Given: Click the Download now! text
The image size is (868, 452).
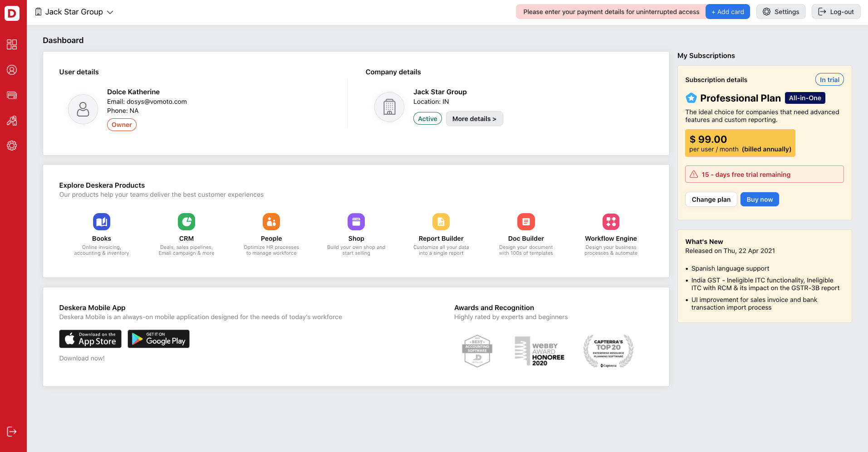Looking at the screenshot, I should 82,358.
